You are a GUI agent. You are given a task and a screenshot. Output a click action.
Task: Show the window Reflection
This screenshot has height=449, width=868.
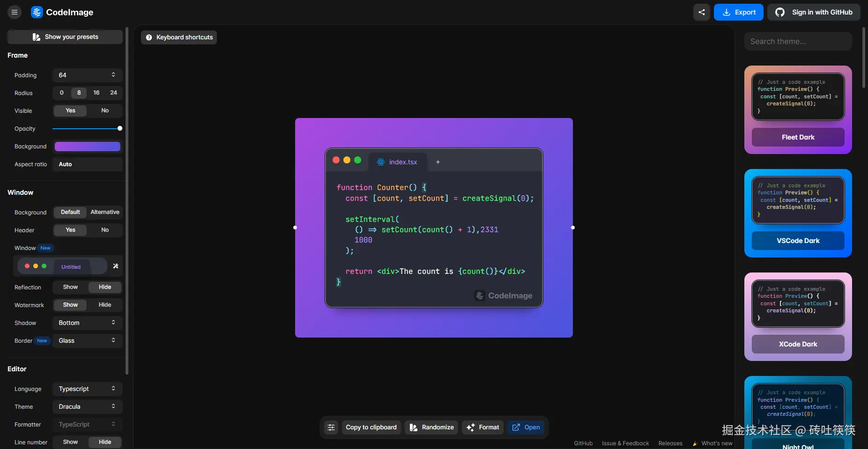[70, 287]
